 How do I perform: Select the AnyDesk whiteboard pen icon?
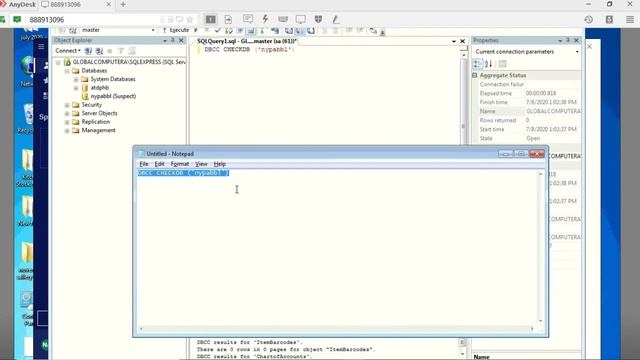pos(336,19)
